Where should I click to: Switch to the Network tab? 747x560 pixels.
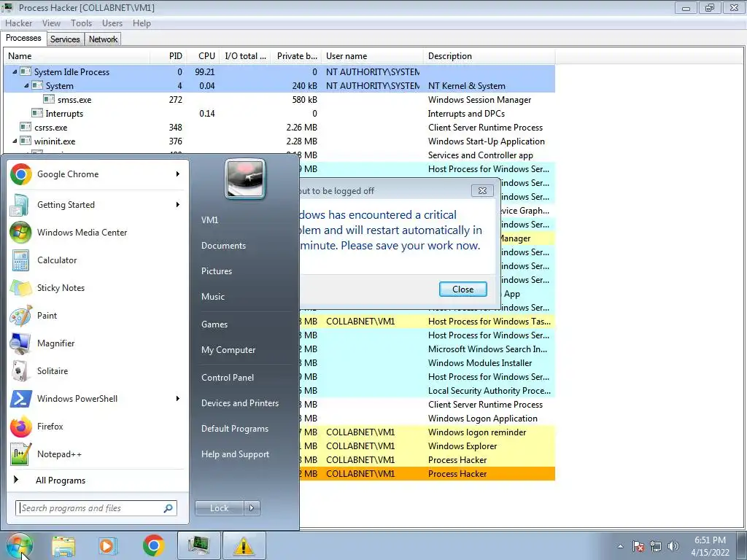103,39
